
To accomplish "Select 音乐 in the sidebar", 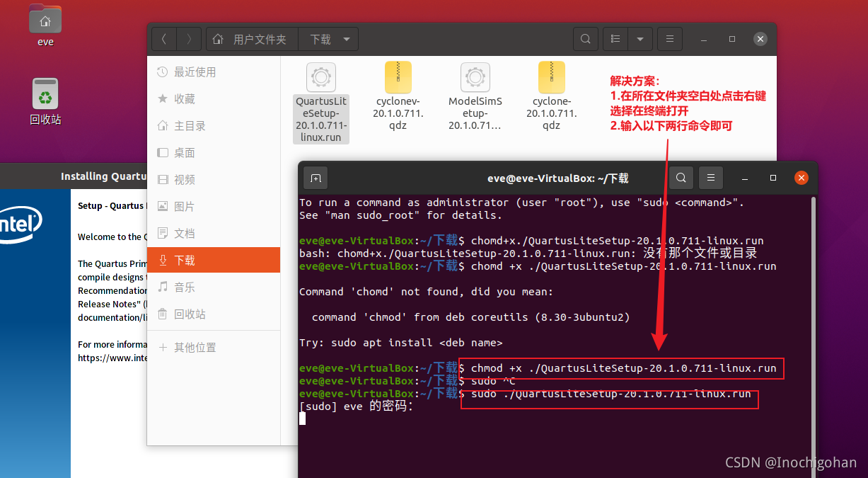I will (214, 288).
